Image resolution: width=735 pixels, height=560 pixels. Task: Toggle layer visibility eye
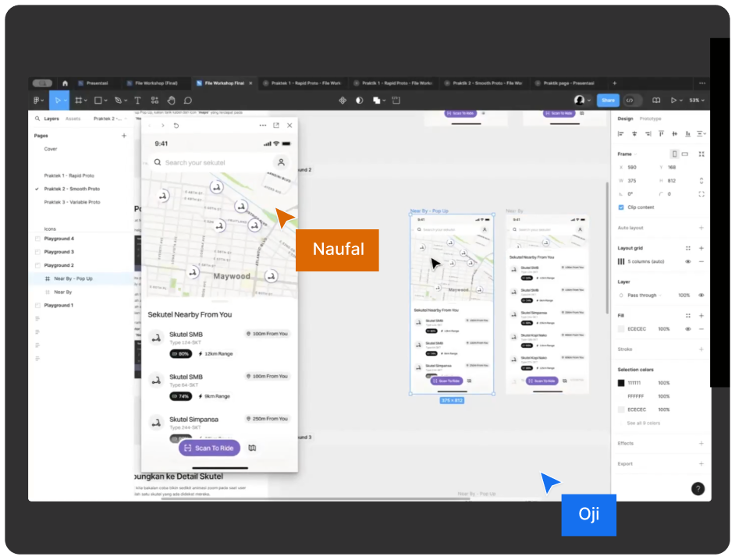click(701, 296)
